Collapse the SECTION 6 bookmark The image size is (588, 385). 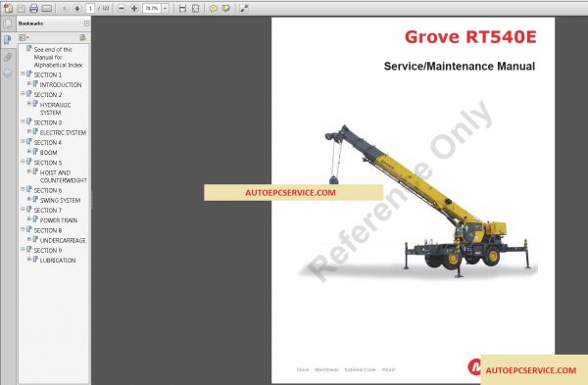[x=23, y=189]
